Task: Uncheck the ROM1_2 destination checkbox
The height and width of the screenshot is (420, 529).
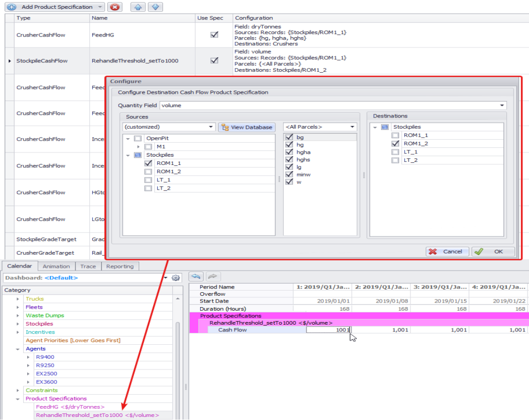Action: (x=395, y=144)
